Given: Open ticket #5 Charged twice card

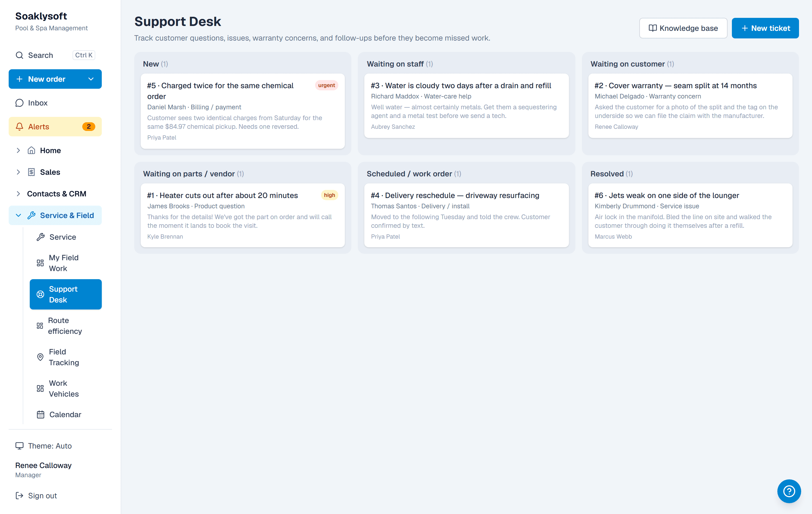Looking at the screenshot, I should coord(243,111).
